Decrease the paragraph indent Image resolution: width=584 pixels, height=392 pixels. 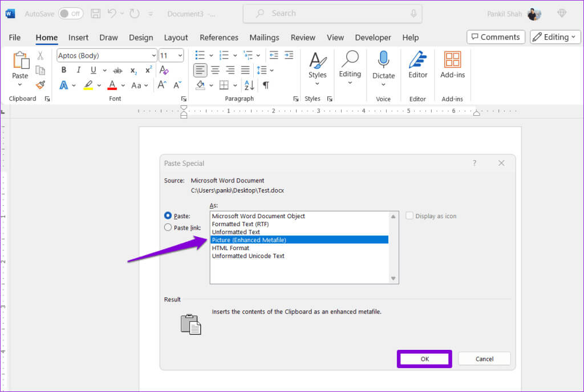[x=274, y=55]
